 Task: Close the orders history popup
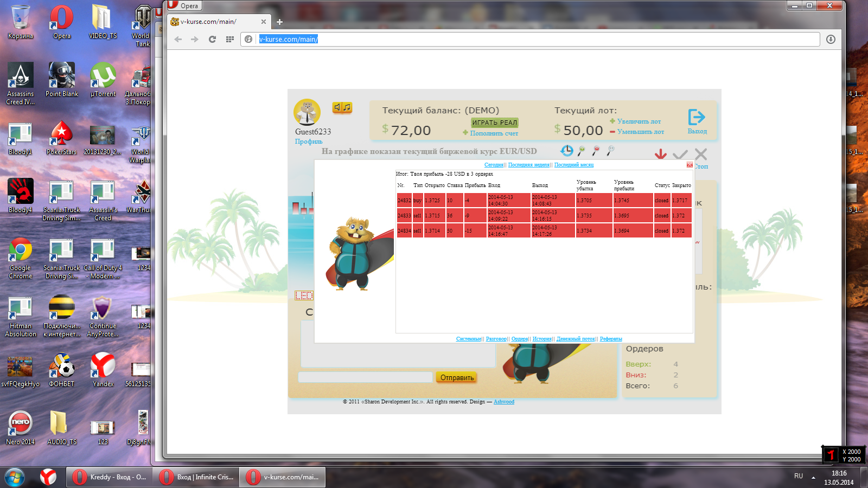click(690, 165)
